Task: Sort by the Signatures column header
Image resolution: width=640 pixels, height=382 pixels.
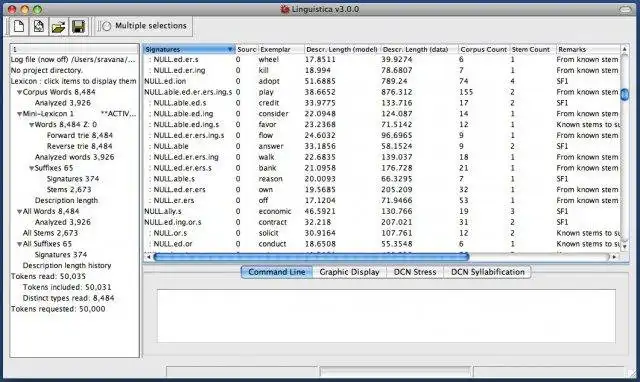Action: 189,49
